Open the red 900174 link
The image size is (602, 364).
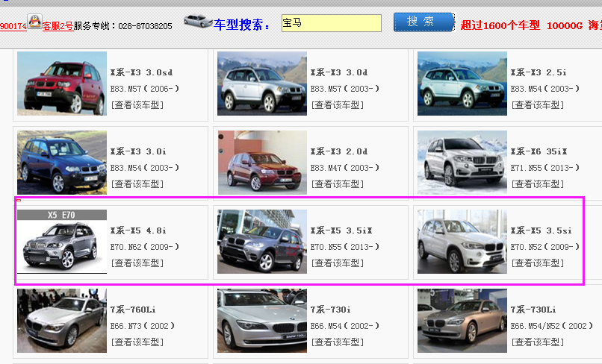coord(13,26)
